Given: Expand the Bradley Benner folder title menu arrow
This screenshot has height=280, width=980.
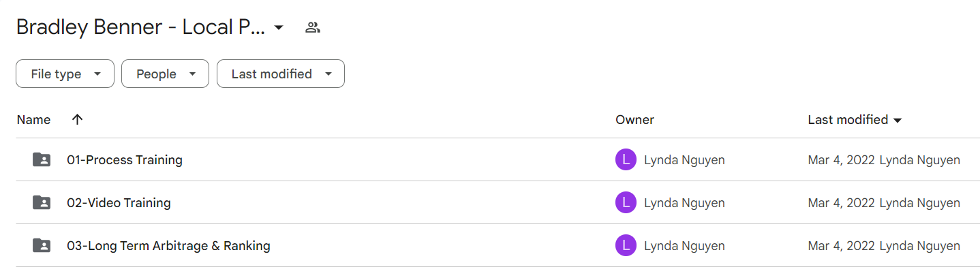Looking at the screenshot, I should [278, 28].
